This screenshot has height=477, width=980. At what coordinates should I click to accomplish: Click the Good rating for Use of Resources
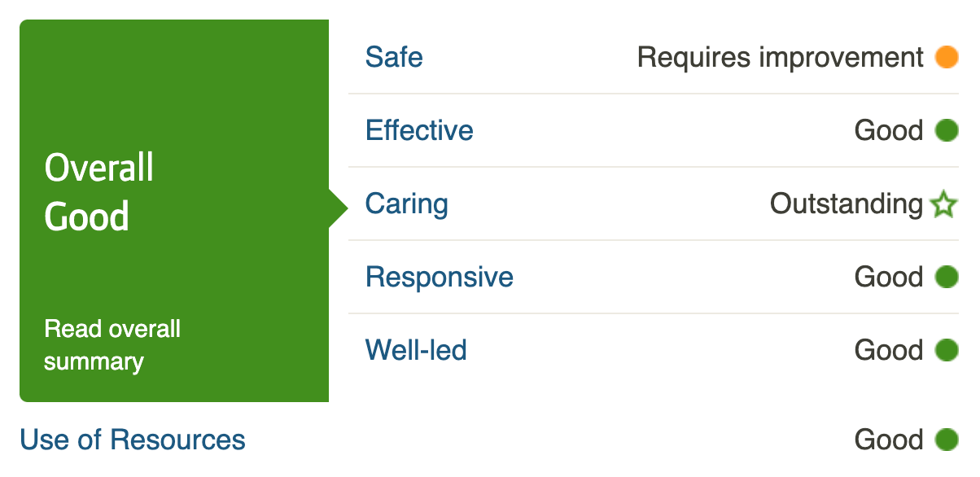coord(888,440)
